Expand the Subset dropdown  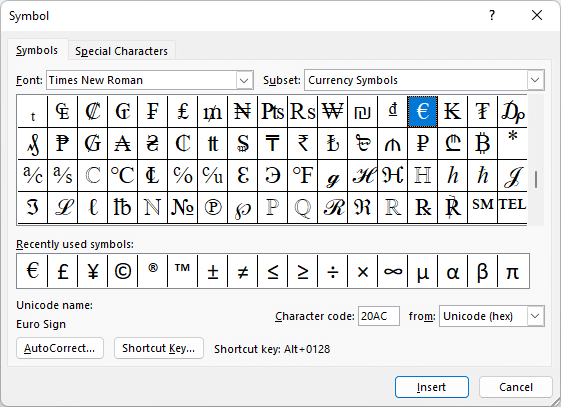click(535, 80)
